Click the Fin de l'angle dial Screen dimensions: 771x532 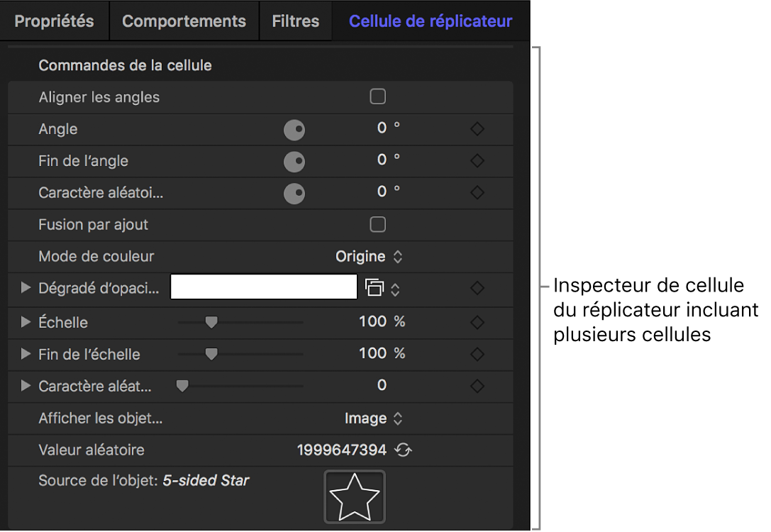[x=294, y=162]
